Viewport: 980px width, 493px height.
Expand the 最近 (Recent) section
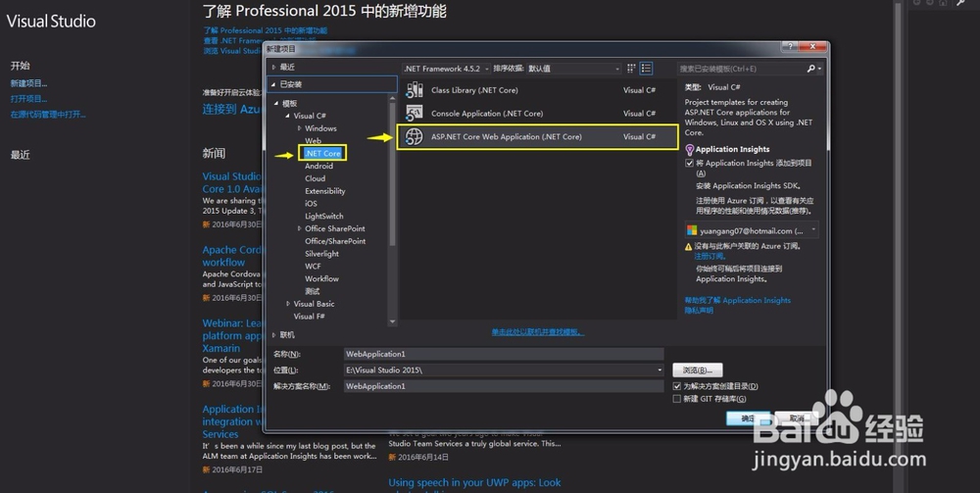273,67
